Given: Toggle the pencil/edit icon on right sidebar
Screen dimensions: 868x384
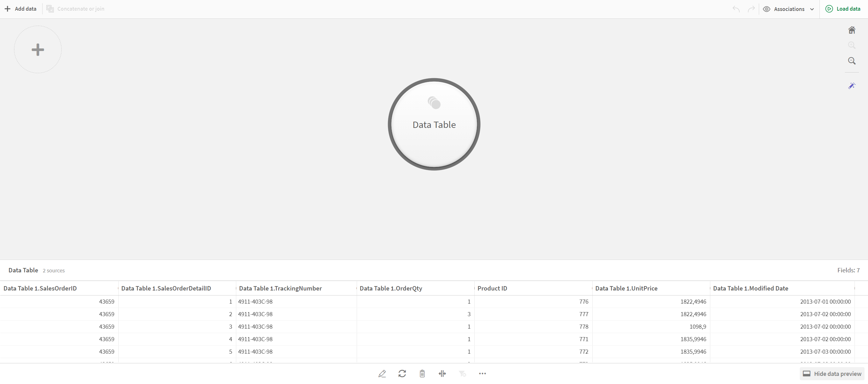Looking at the screenshot, I should pyautogui.click(x=852, y=85).
